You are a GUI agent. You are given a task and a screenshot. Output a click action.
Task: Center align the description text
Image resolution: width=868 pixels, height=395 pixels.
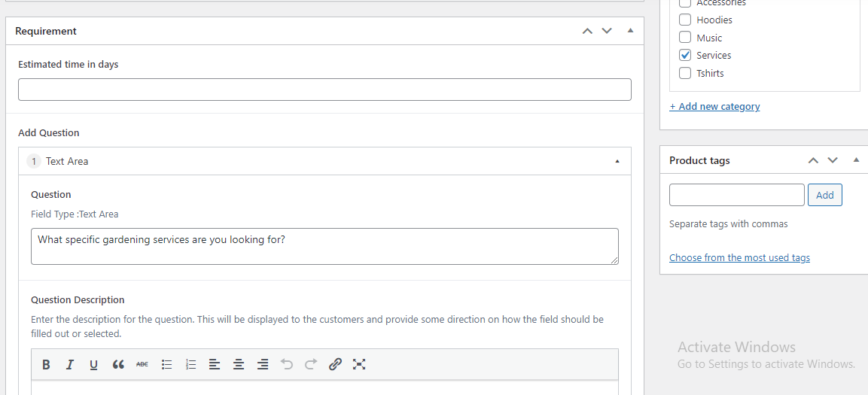[x=239, y=365]
